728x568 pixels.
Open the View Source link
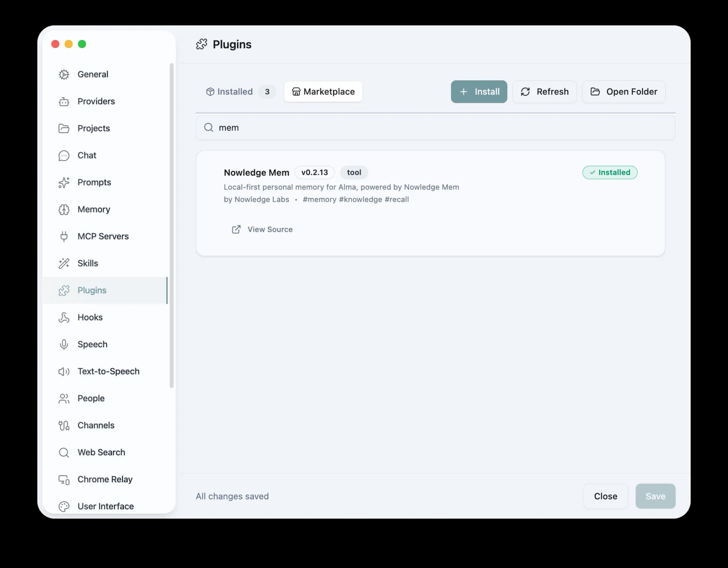(x=262, y=229)
